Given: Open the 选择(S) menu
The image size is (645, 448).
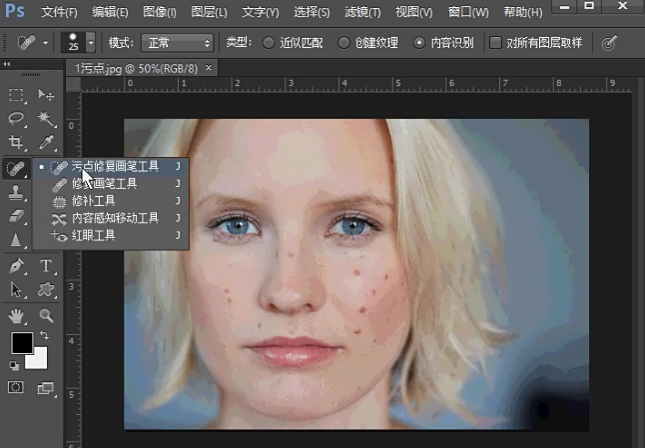Looking at the screenshot, I should 311,12.
